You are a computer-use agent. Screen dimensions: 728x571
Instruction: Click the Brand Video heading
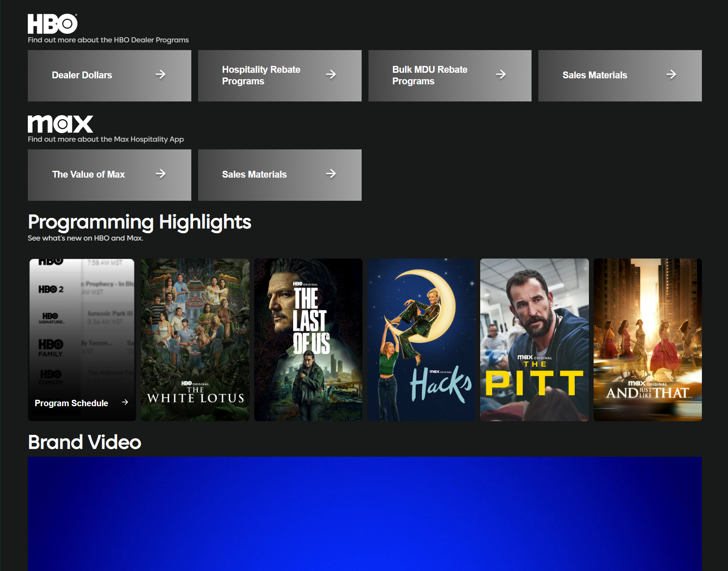coord(84,442)
